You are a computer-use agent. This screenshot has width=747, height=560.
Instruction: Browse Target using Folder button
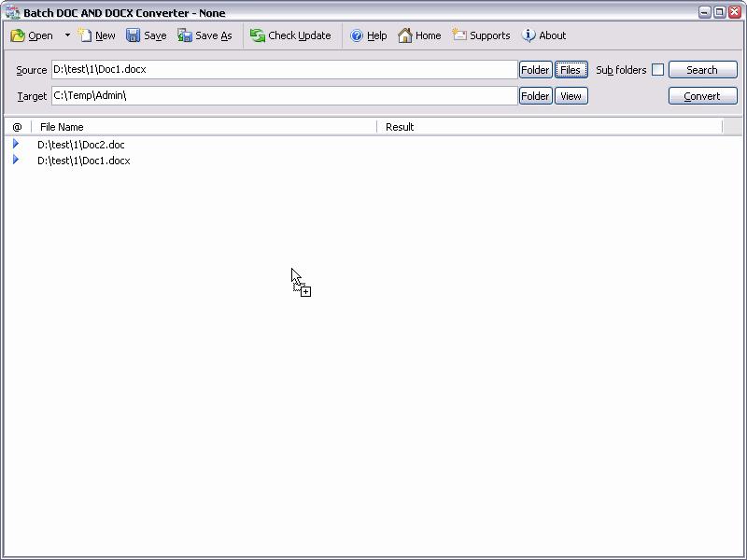pyautogui.click(x=535, y=96)
